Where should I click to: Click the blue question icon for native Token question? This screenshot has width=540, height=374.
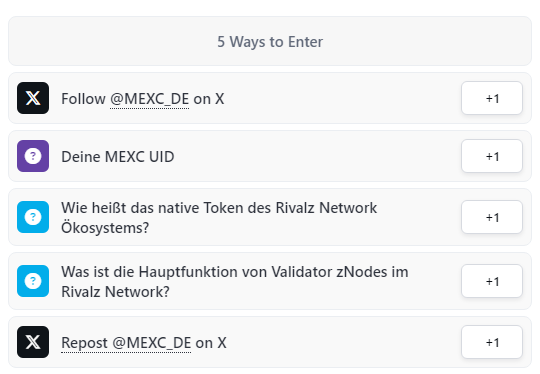point(33,217)
